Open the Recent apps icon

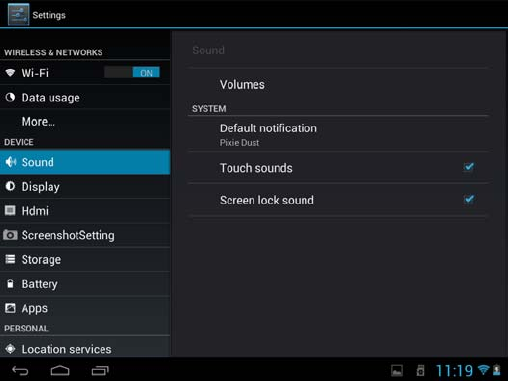(x=100, y=370)
